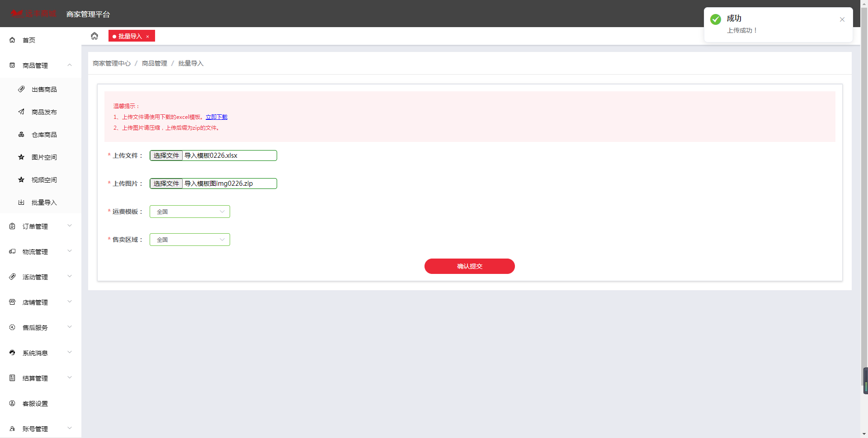Expand the 账号管理 menu chevron
Image resolution: width=868 pixels, height=438 pixels.
(70, 428)
